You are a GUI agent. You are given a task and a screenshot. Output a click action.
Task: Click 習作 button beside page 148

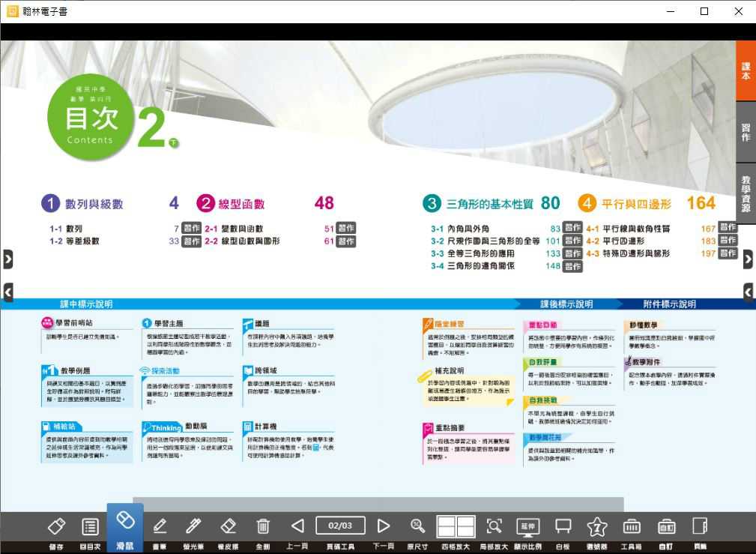click(572, 266)
